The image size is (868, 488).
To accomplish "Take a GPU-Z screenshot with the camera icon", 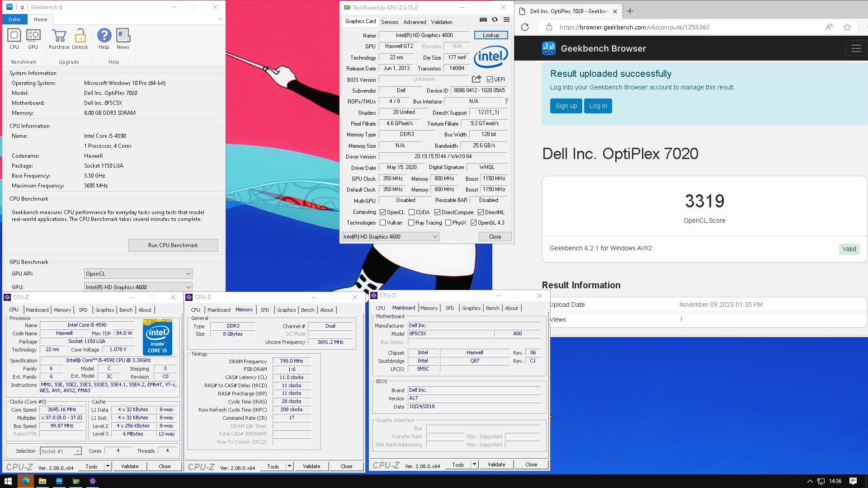I will [483, 19].
